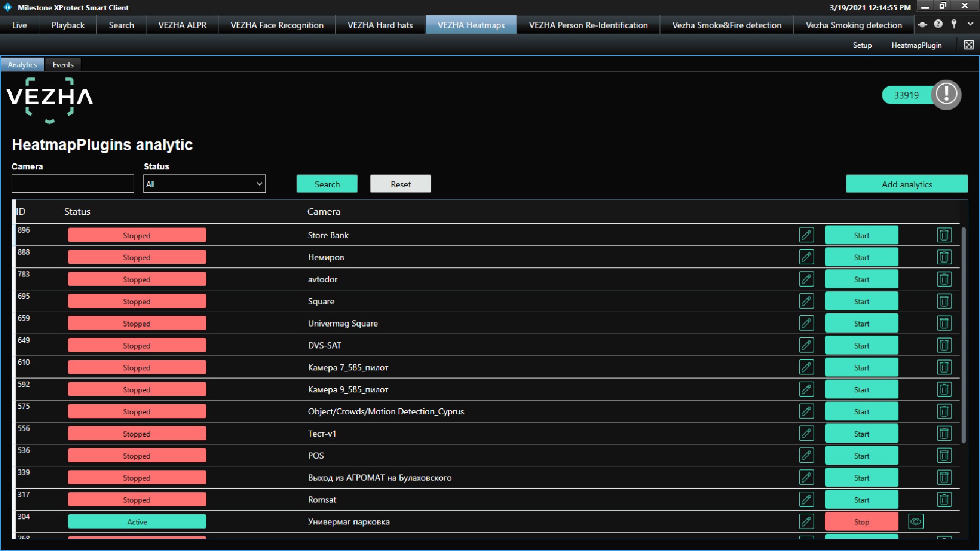Open the user key icon menu
Screen dimensions: 980x551
(954, 24)
